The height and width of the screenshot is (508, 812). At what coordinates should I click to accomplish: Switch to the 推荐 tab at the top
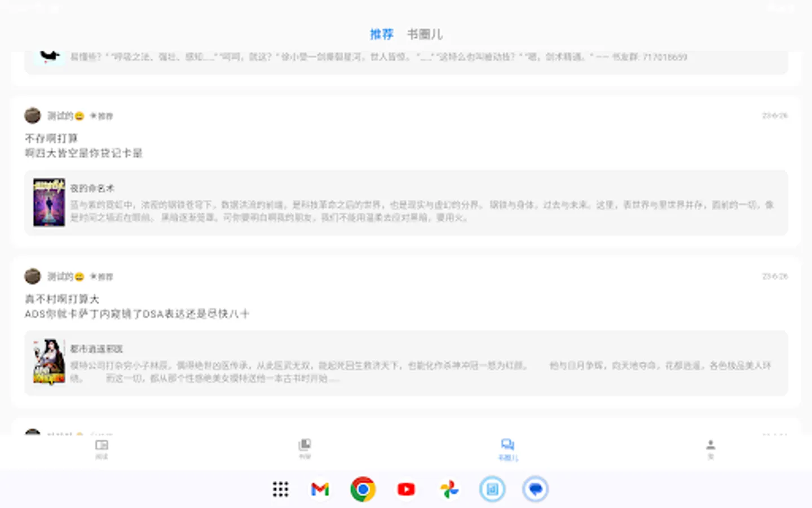coord(382,34)
